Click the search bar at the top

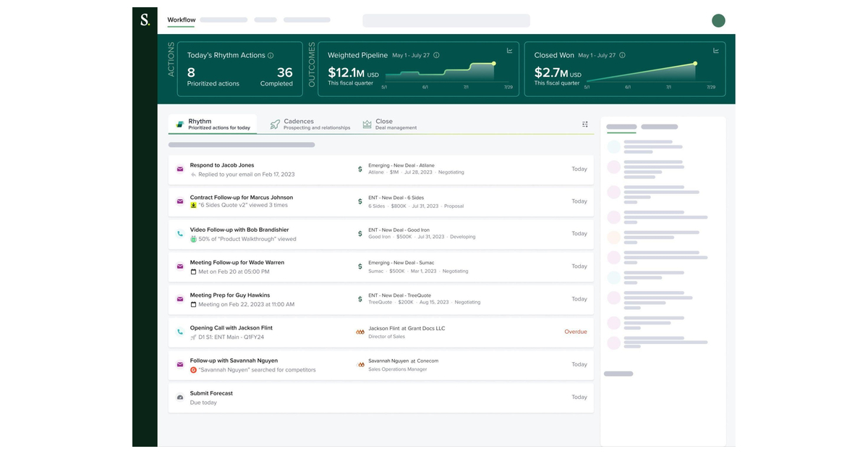[446, 20]
